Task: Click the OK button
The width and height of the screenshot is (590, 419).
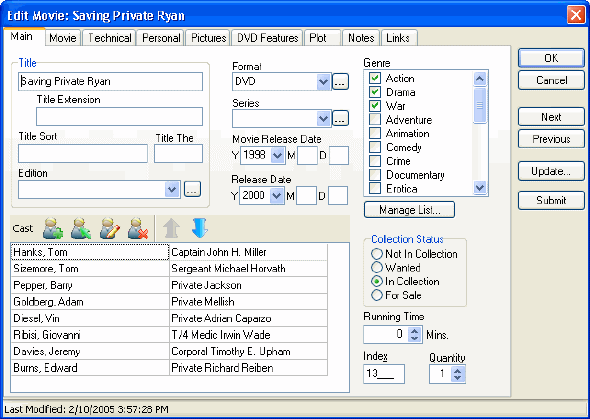Action: pos(551,58)
